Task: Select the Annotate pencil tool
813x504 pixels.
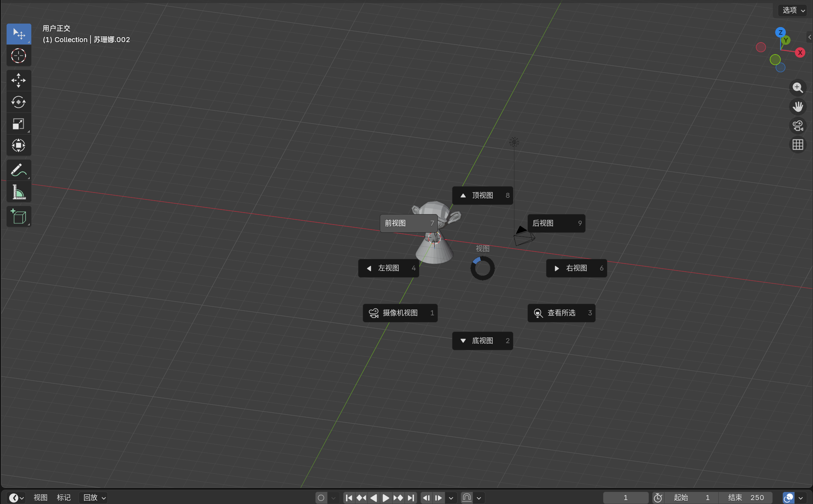Action: click(19, 170)
